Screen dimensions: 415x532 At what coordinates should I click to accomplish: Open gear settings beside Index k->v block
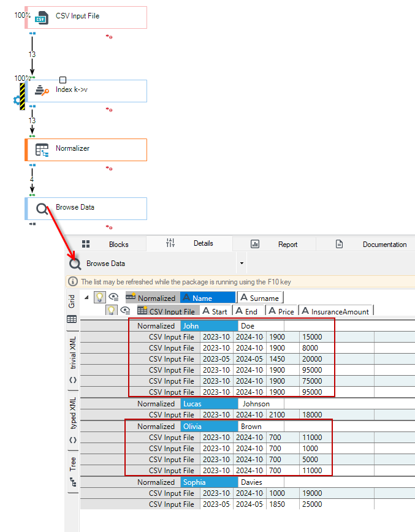pyautogui.click(x=17, y=100)
